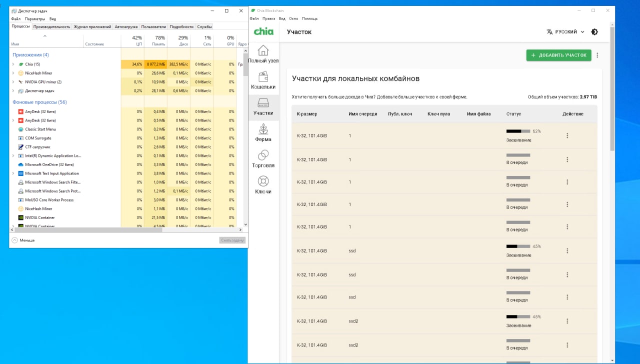
Task: Open the Подробности tab
Action: click(x=181, y=26)
